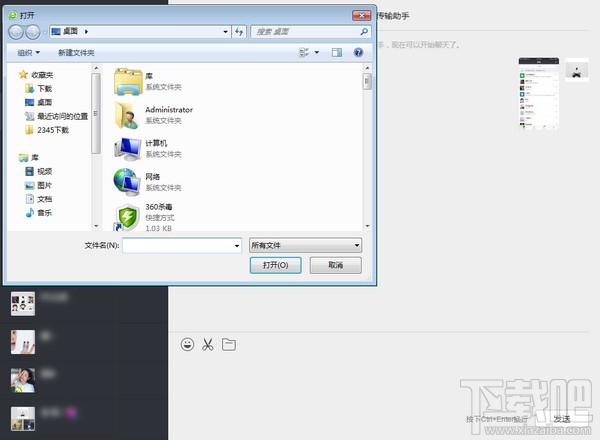Open the phone screenshot thumbnail in chat
Viewport: 600px width, 440px height.
click(x=538, y=93)
